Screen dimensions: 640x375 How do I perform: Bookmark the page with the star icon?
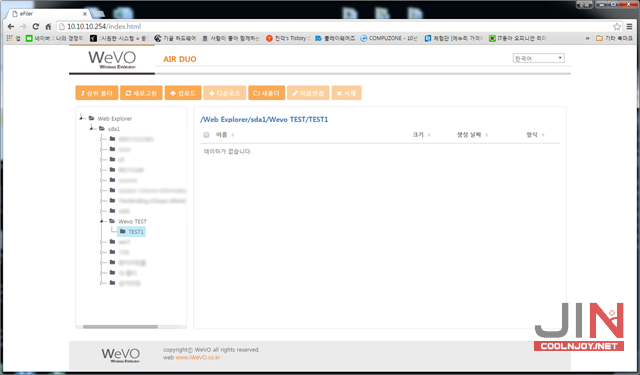(x=617, y=27)
